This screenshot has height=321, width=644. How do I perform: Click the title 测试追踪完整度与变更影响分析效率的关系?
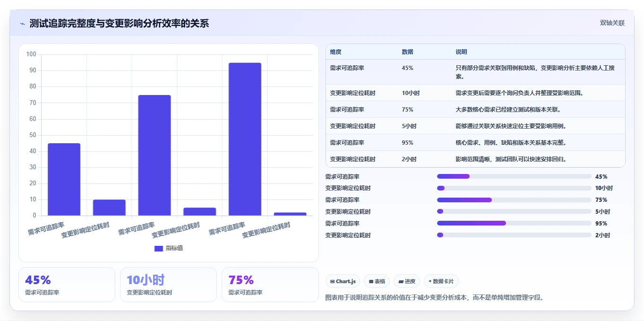coord(119,24)
